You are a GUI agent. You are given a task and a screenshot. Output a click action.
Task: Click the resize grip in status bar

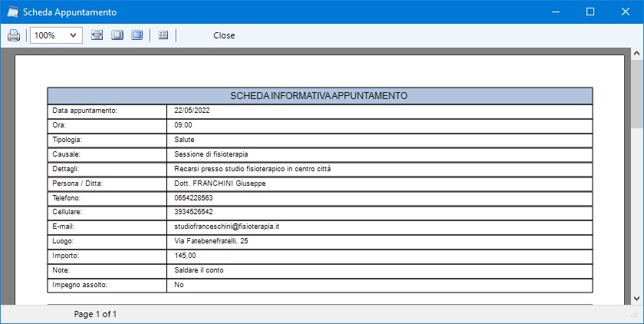[x=633, y=314]
